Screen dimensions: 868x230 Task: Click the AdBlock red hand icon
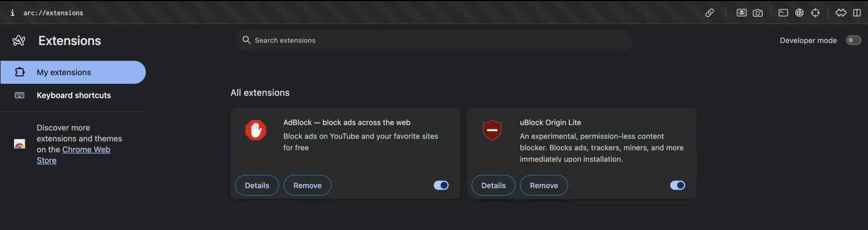tap(256, 130)
